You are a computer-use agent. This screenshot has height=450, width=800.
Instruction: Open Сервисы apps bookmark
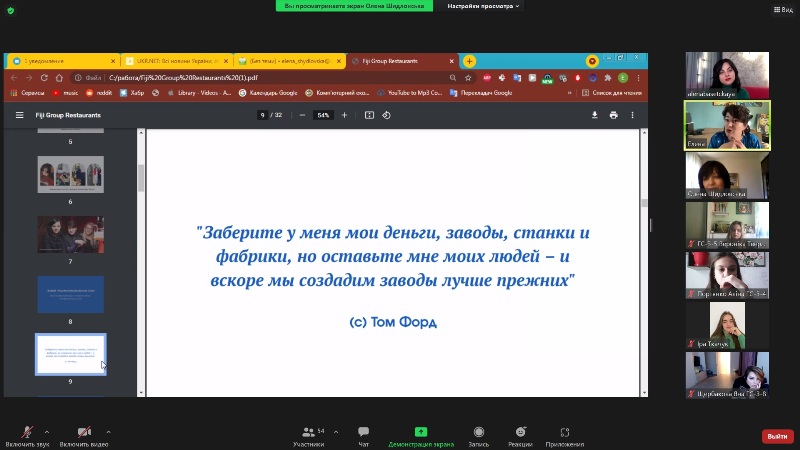(x=28, y=93)
